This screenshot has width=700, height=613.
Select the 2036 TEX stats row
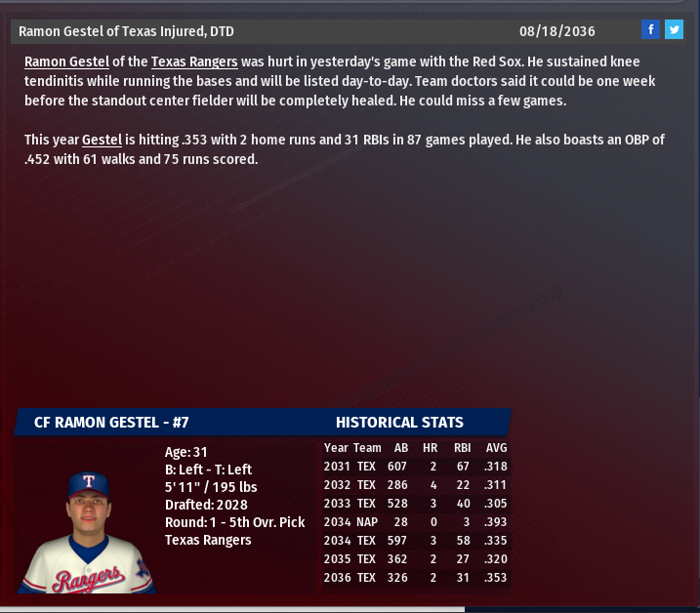click(416, 578)
